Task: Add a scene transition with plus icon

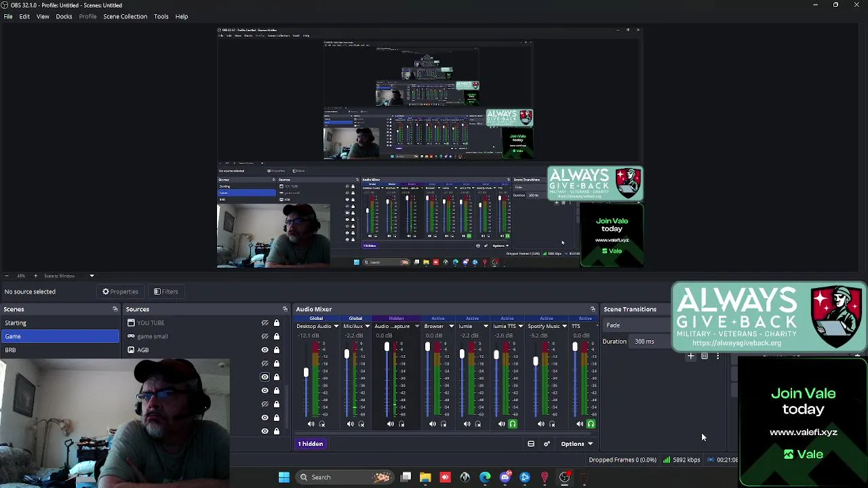Action: (691, 357)
